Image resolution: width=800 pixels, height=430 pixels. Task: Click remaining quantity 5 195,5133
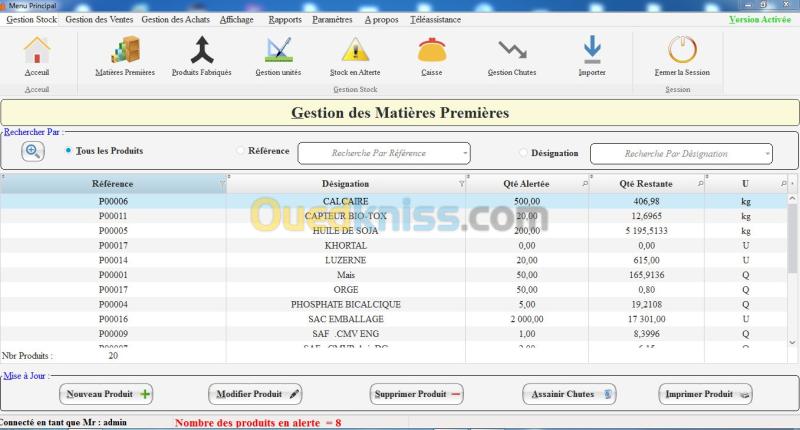click(x=646, y=231)
